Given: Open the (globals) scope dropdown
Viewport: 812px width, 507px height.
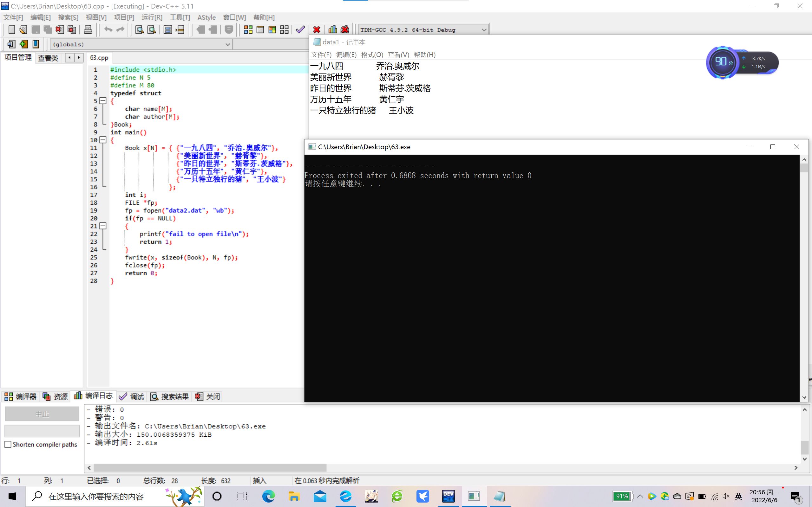Looking at the screenshot, I should (x=227, y=44).
